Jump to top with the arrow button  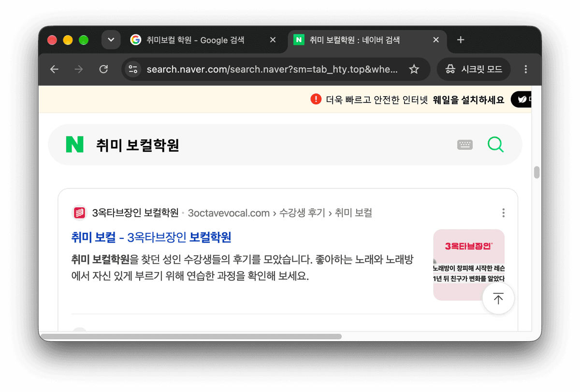click(x=498, y=299)
